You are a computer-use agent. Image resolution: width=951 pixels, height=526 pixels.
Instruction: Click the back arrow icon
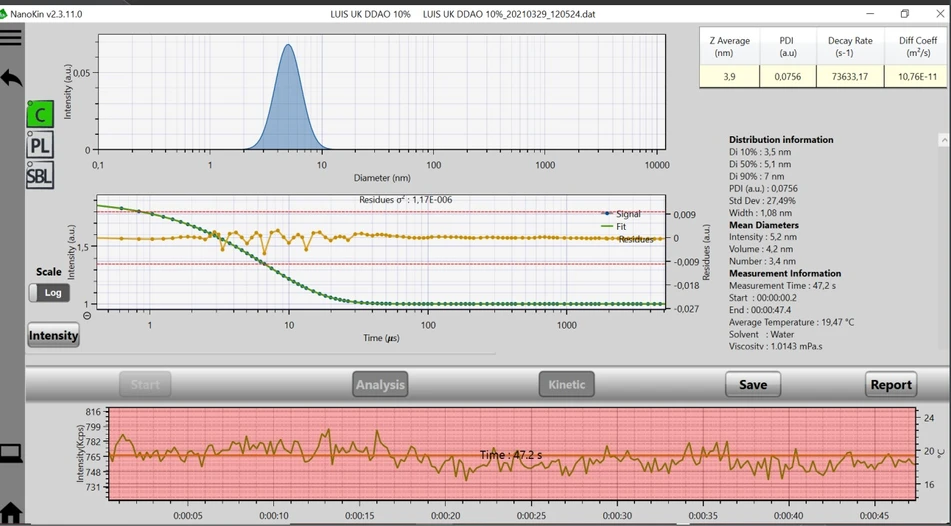12,78
